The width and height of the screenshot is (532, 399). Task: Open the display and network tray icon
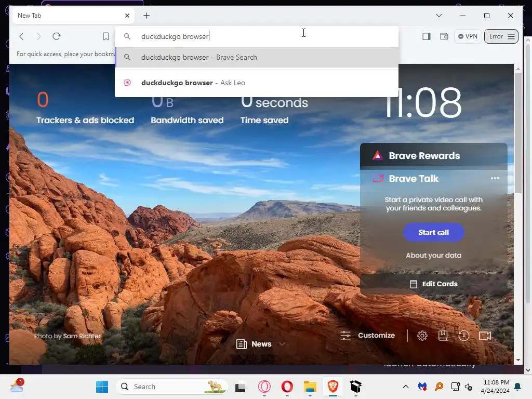(455, 387)
